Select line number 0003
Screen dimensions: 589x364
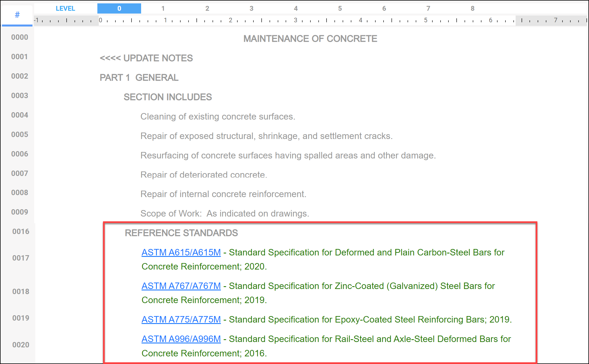pos(19,96)
